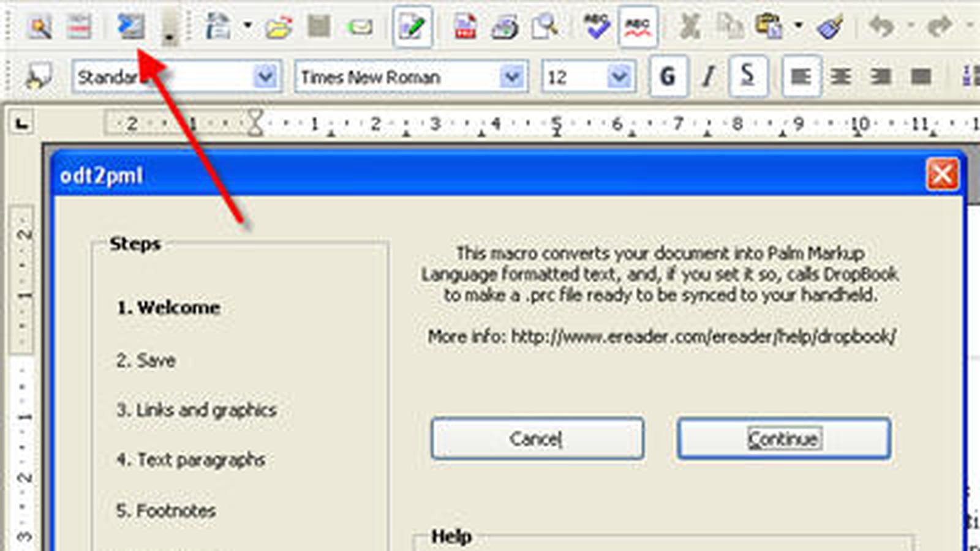Viewport: 980px width, 551px height.
Task: Click the Print file directly icon
Action: pos(505,27)
